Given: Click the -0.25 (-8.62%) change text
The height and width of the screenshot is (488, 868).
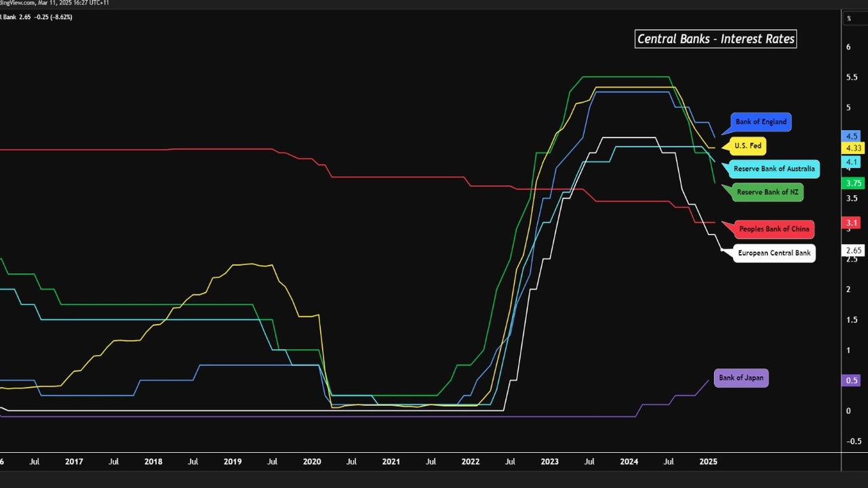Looking at the screenshot, I should point(52,17).
